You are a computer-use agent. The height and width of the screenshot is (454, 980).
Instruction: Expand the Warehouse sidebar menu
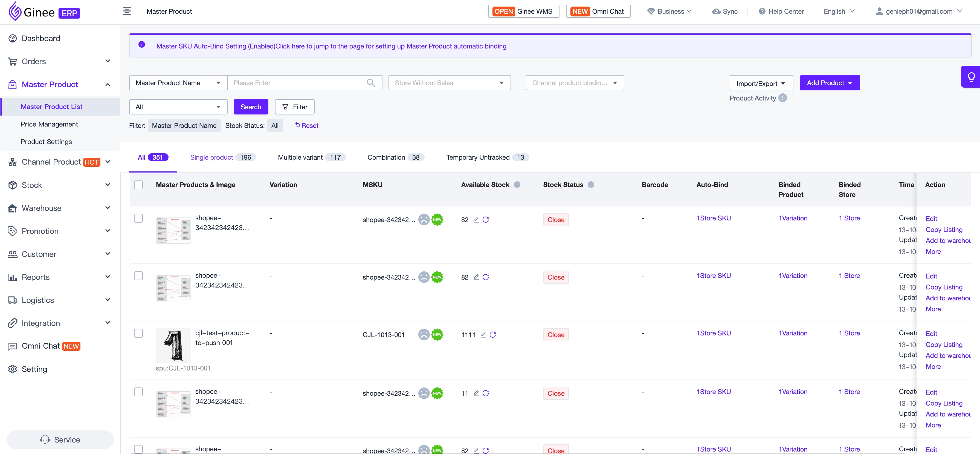coord(60,208)
